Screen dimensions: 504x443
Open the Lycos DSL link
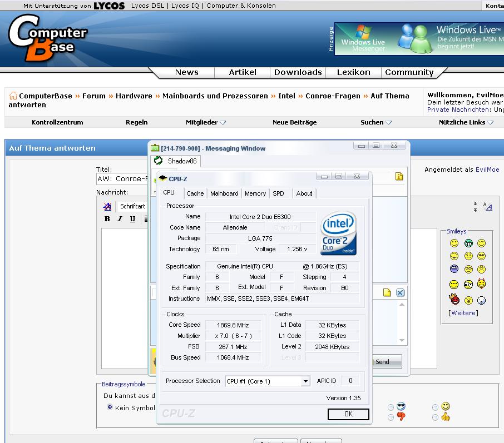click(x=147, y=6)
